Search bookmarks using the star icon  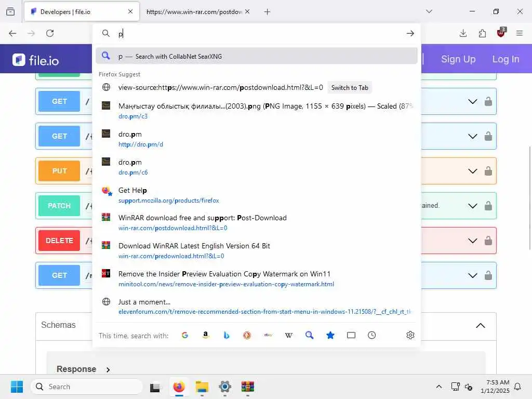(330, 335)
